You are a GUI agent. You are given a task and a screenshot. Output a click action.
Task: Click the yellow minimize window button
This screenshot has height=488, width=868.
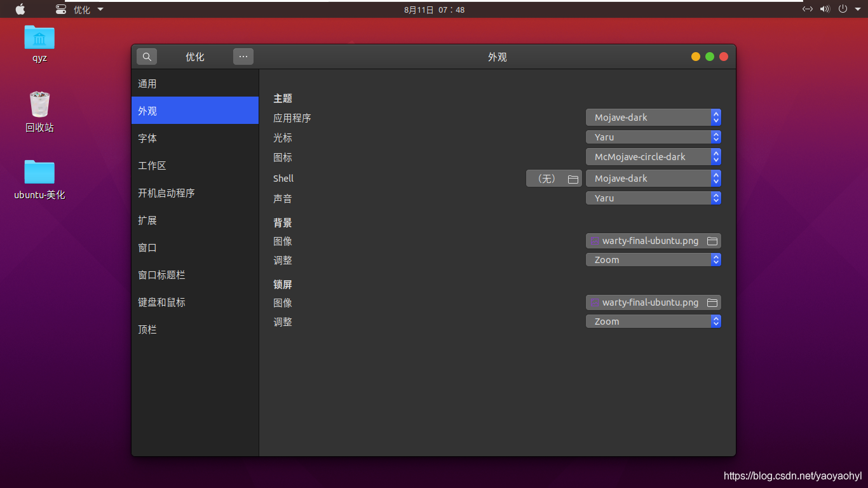pos(696,57)
